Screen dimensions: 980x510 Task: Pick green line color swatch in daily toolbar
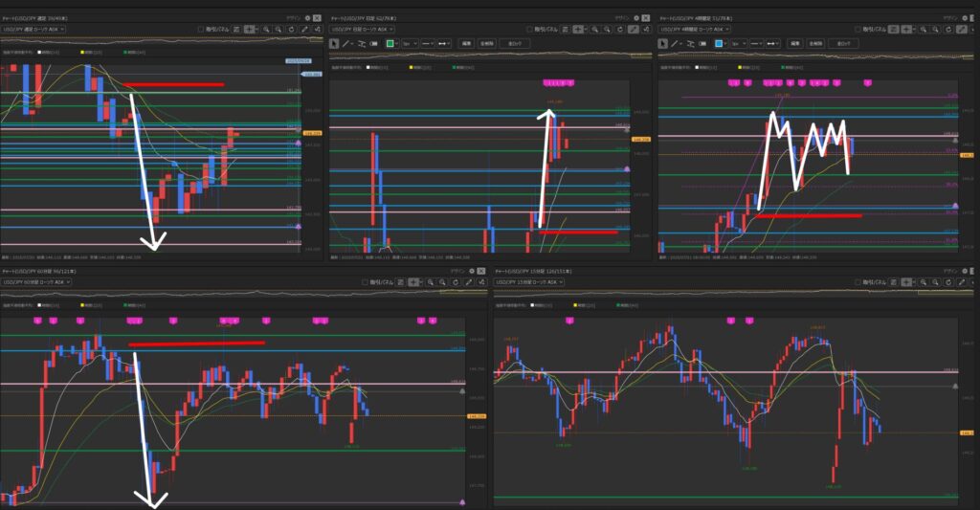390,43
